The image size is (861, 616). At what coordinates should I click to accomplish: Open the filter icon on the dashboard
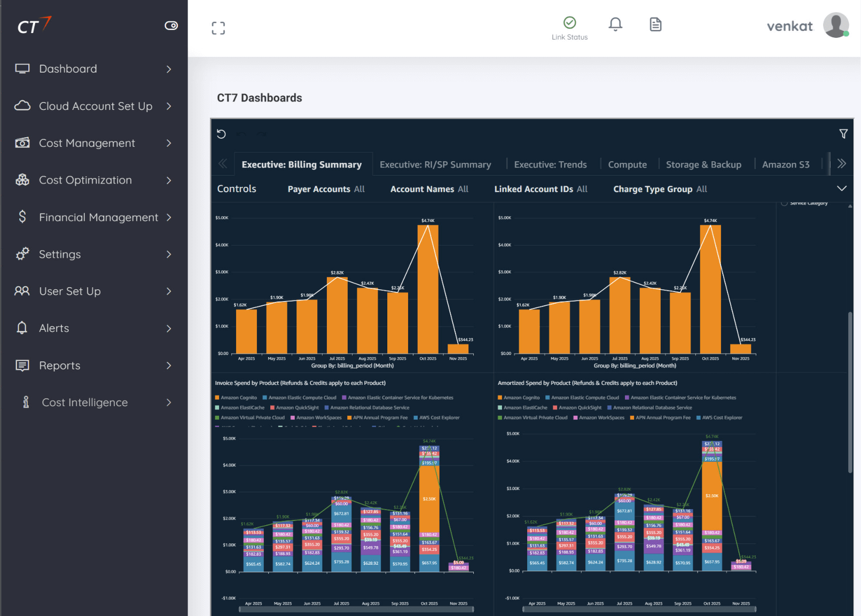pyautogui.click(x=843, y=133)
